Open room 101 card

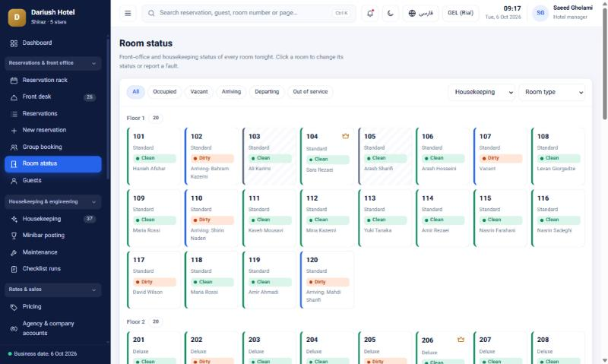pyautogui.click(x=154, y=157)
